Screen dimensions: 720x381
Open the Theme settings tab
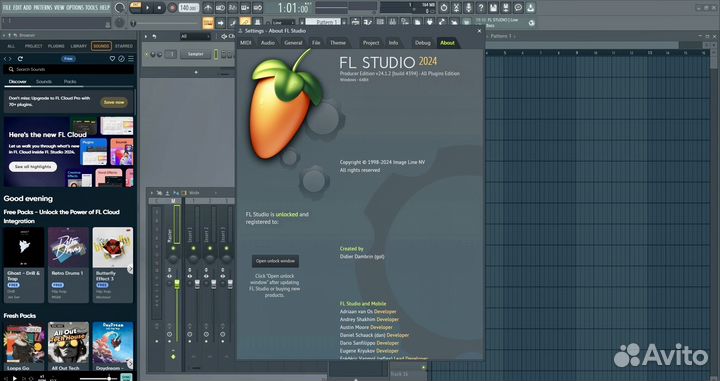(338, 43)
